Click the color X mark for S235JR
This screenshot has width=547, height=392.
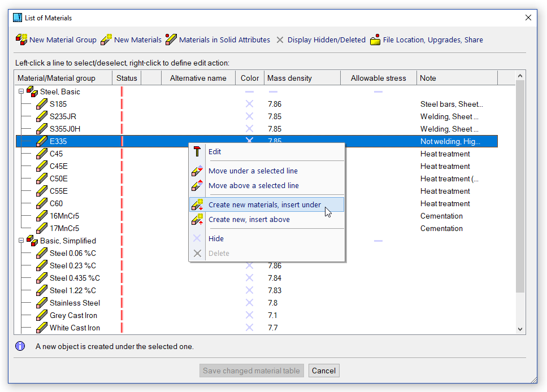(249, 116)
